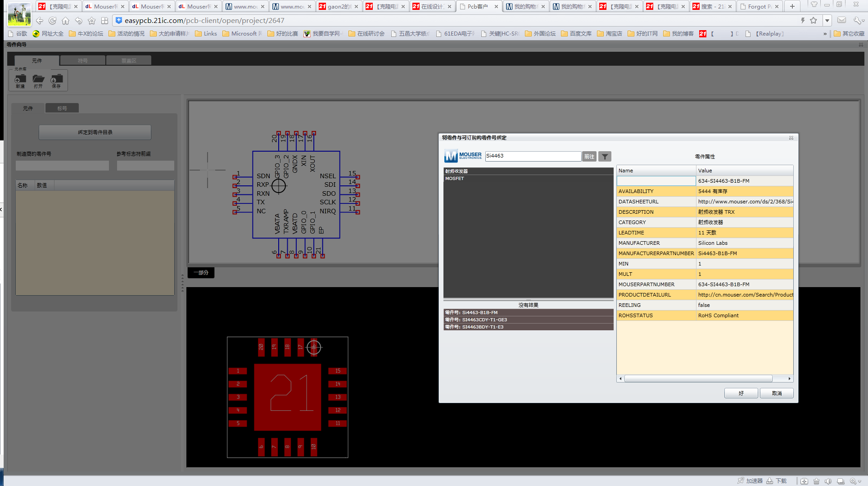
Task: Open the Links bookmark folder
Action: pyautogui.click(x=206, y=34)
